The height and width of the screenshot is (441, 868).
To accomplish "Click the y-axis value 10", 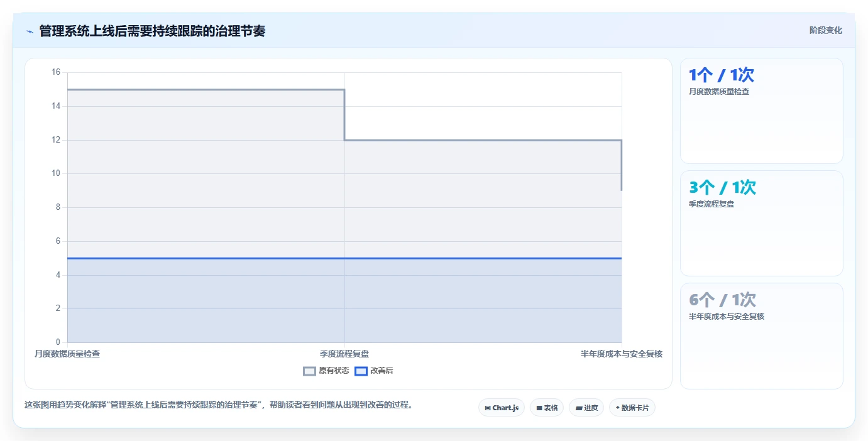I will coord(56,173).
